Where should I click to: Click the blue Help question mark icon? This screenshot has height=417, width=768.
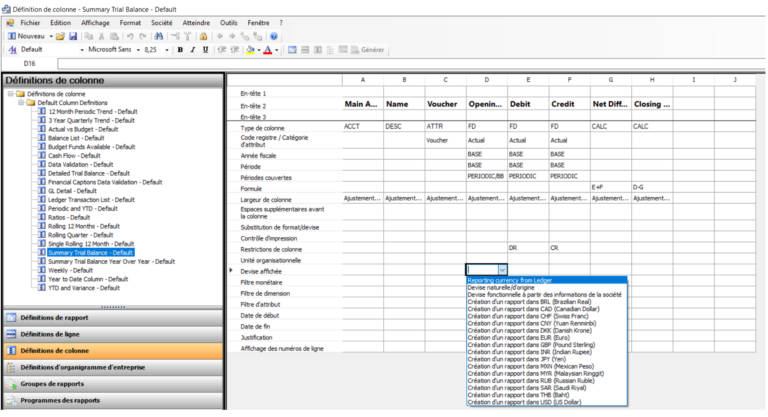pos(273,36)
